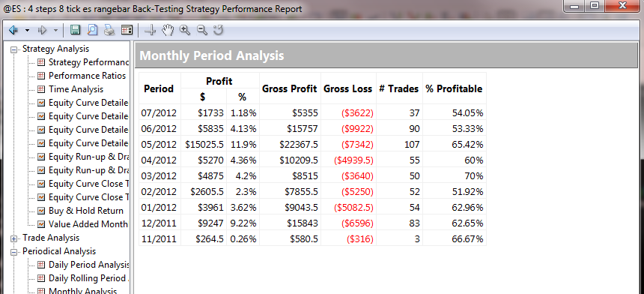
Task: Open Buy & Hold Return chart
Action: (86, 211)
